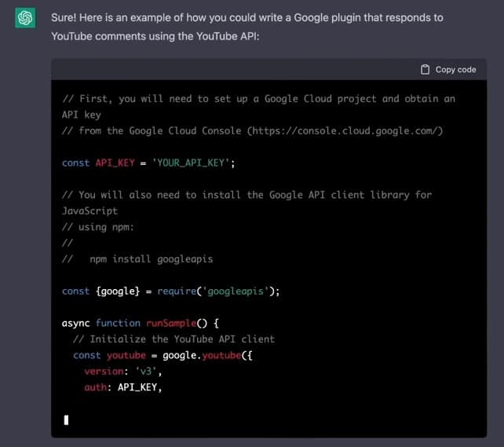Click the console.cloud.google.com URL in the comment
This screenshot has width=504, height=447.
[x=345, y=131]
